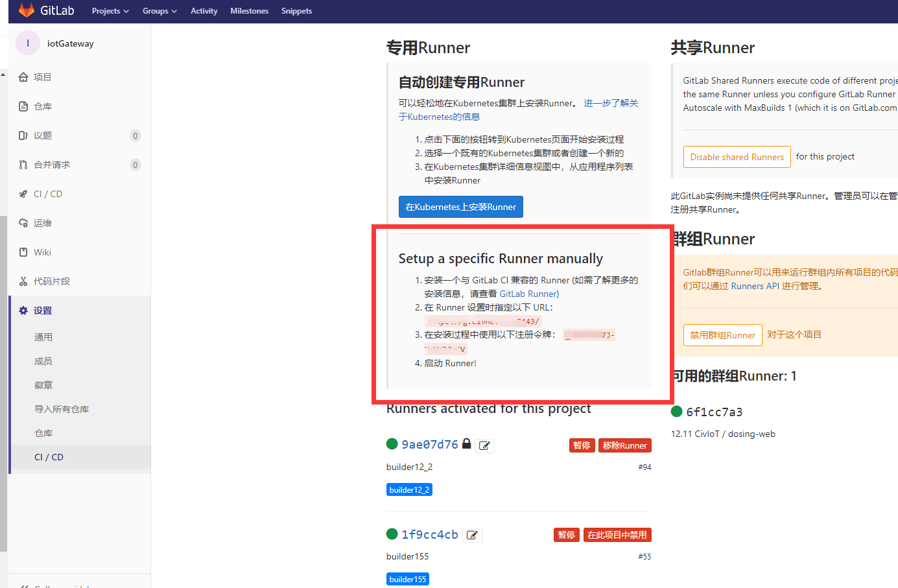Image resolution: width=898 pixels, height=588 pixels.
Task: Click the 合并请求 count badge showing 0
Action: [135, 165]
